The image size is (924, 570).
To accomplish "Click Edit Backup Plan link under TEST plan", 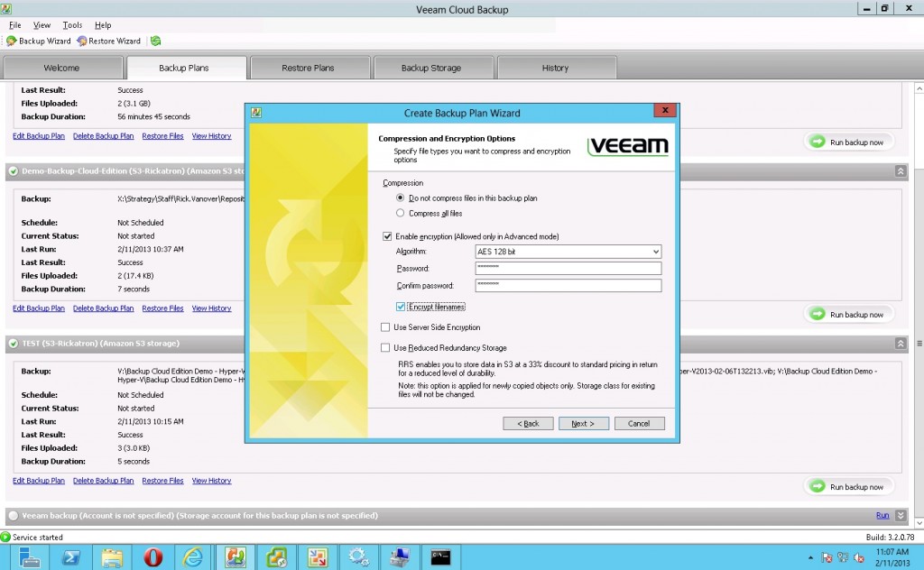I will point(39,481).
